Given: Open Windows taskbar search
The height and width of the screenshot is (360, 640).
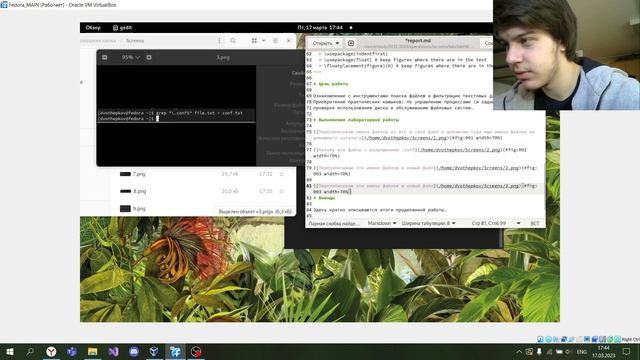Looking at the screenshot, I should [x=30, y=351].
